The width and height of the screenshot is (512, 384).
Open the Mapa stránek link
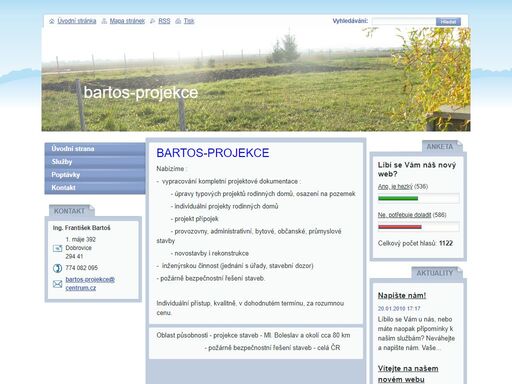pos(127,21)
